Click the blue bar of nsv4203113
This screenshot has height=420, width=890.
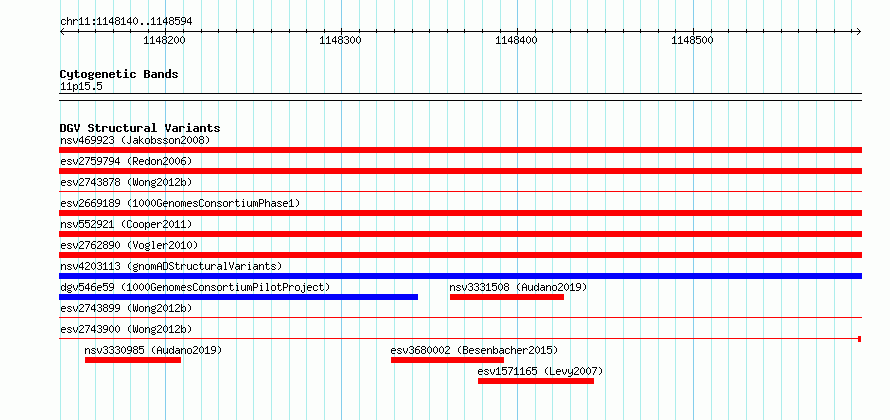coord(460,276)
